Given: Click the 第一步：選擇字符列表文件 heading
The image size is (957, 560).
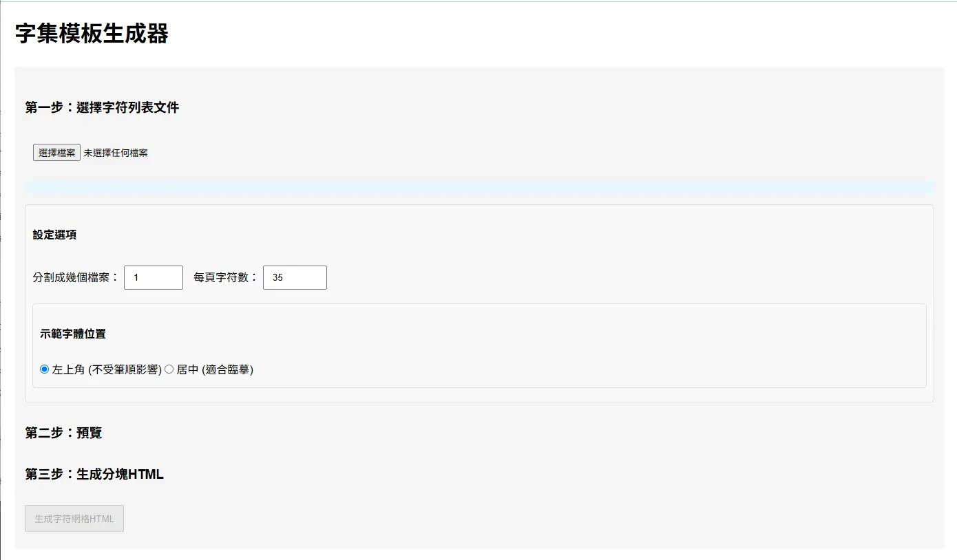Looking at the screenshot, I should point(102,107).
